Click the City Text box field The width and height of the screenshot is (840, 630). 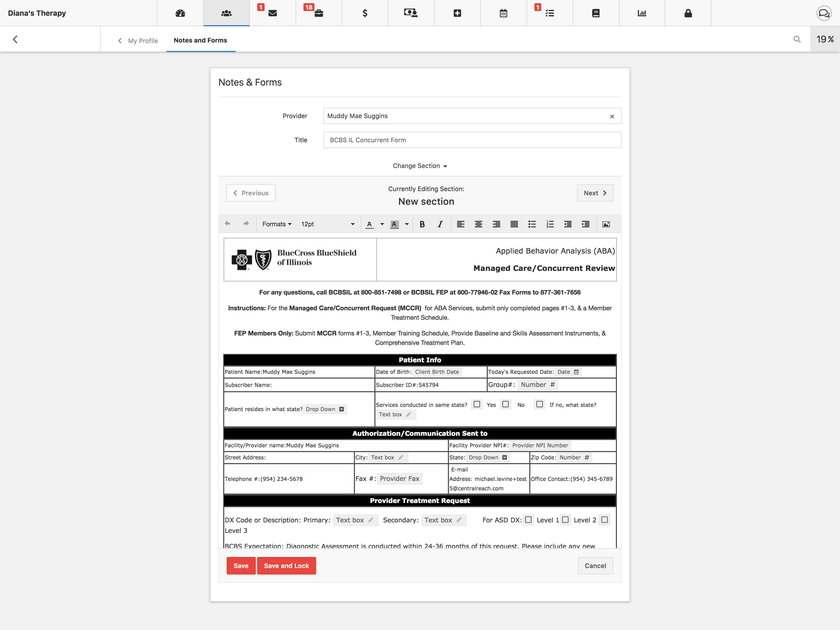click(388, 457)
